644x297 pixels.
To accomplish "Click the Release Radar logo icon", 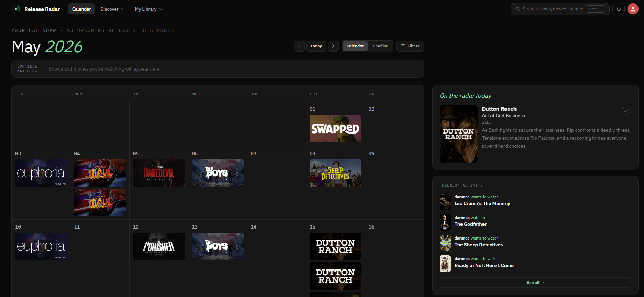I will point(16,9).
